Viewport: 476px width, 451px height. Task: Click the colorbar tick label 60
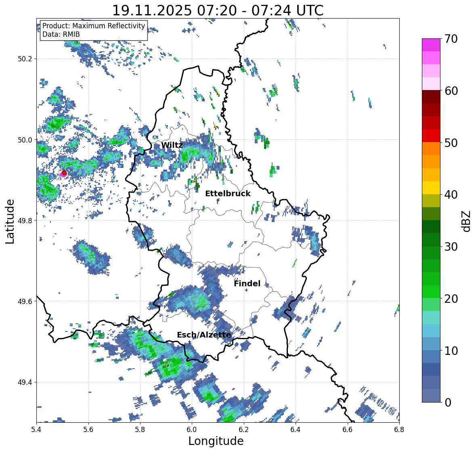451,91
